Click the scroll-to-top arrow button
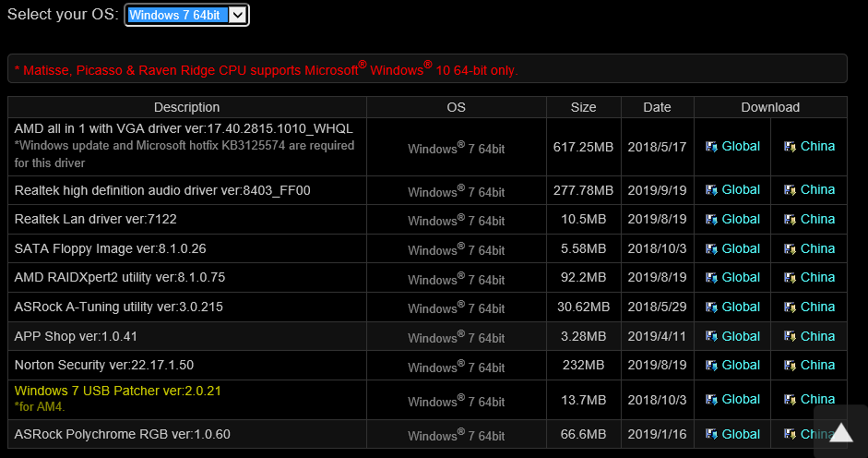 (x=840, y=431)
